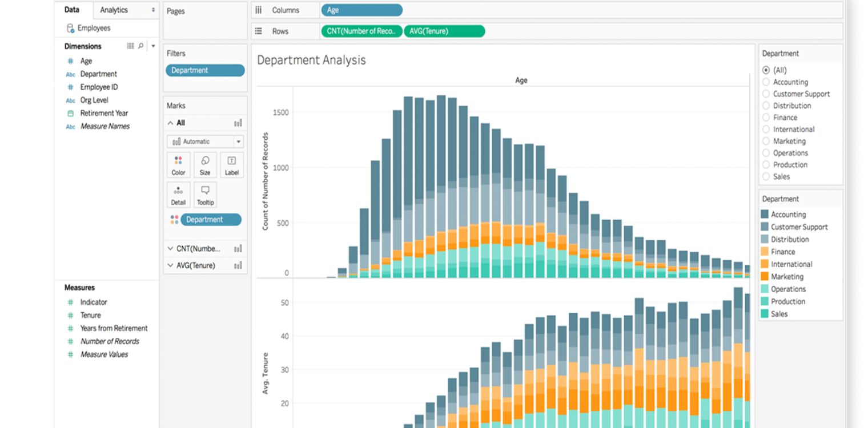868x428 pixels.
Task: Switch to the Data tab
Action: click(72, 10)
